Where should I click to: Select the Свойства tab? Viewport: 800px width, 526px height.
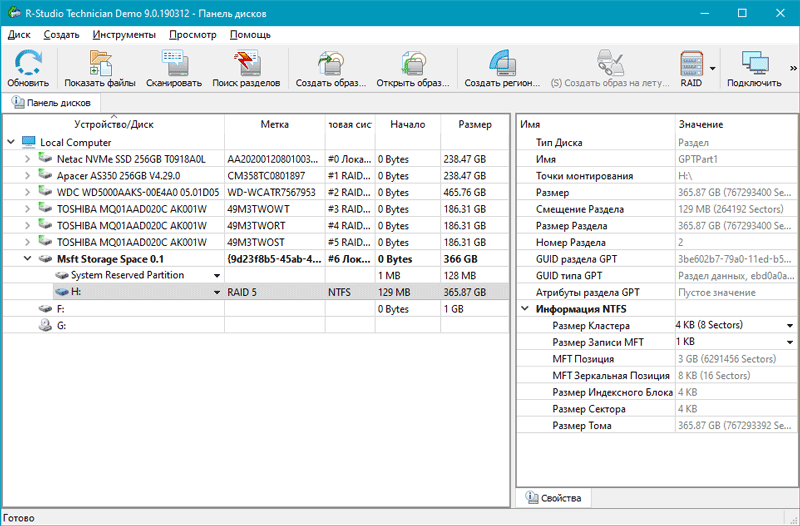click(554, 497)
